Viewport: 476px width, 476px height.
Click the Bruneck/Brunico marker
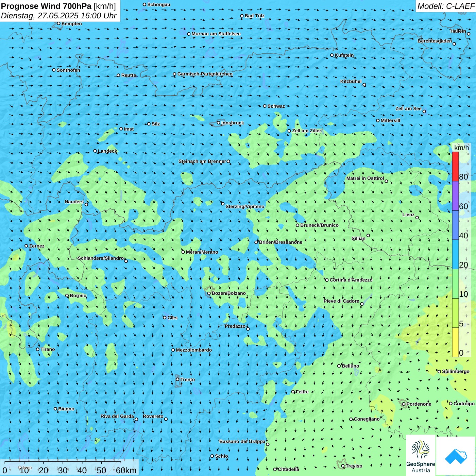pyautogui.click(x=297, y=225)
